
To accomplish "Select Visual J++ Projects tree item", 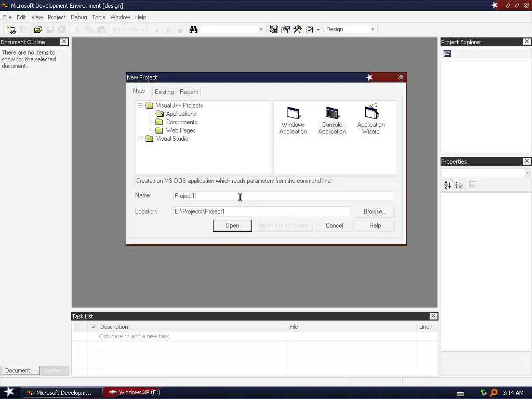I will pos(179,105).
